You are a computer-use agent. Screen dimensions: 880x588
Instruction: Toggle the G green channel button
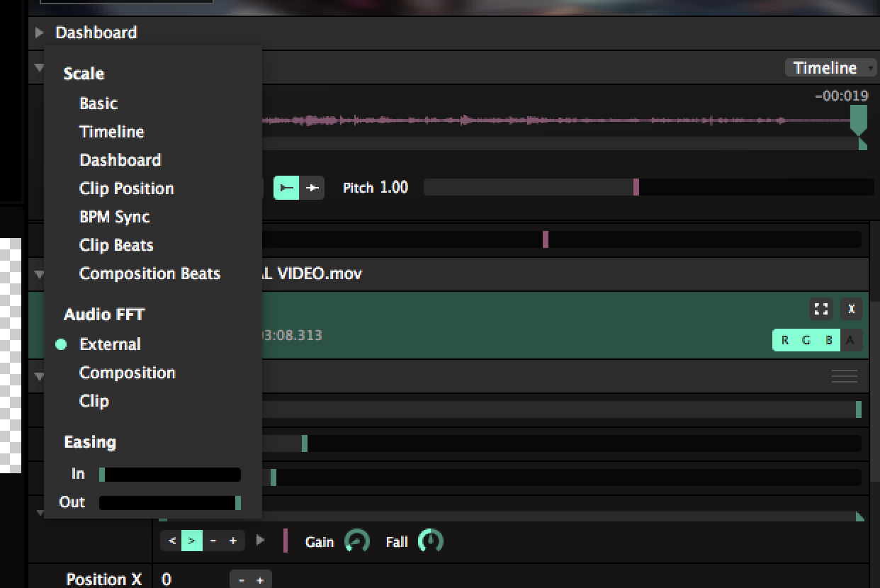(x=806, y=340)
